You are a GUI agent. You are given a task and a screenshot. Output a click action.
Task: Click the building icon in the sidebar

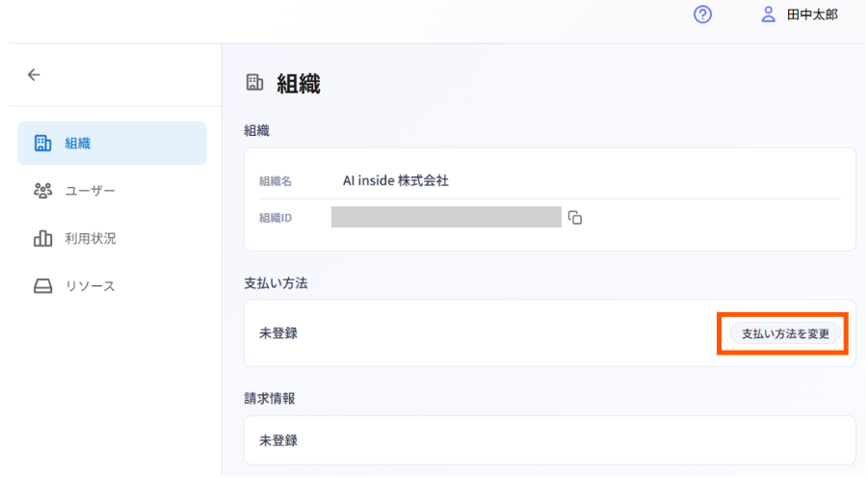pos(42,144)
